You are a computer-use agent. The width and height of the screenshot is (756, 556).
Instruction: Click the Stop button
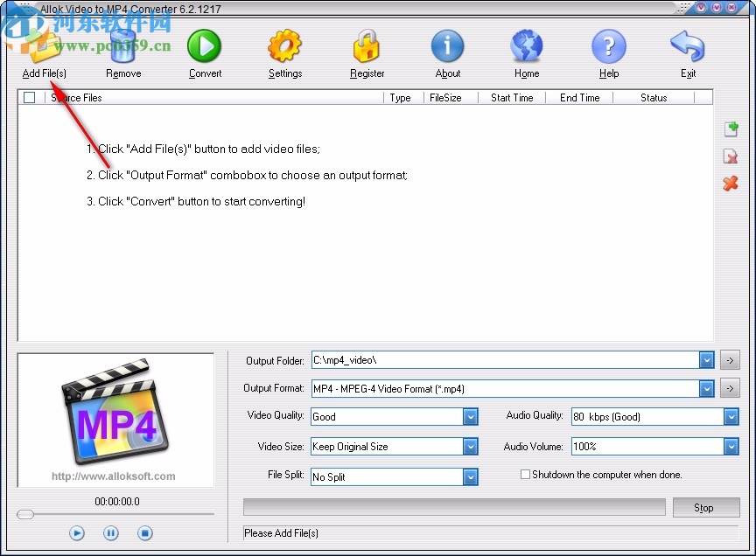(x=706, y=507)
